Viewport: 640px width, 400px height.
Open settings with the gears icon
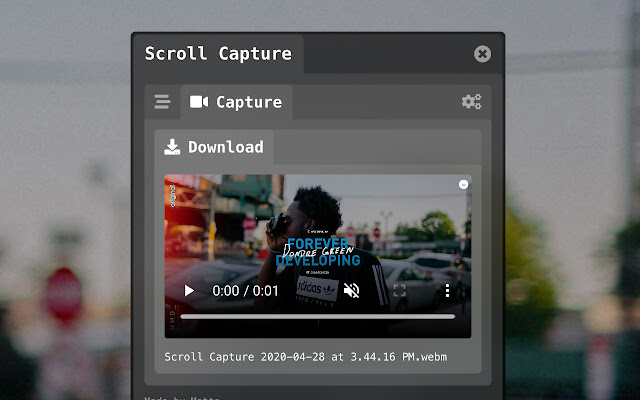471,102
